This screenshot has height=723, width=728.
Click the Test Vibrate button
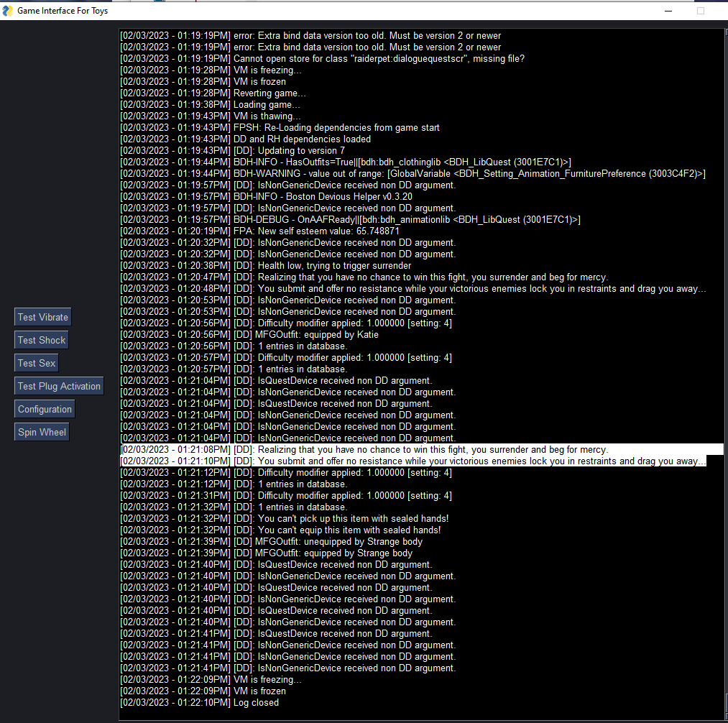pos(42,317)
